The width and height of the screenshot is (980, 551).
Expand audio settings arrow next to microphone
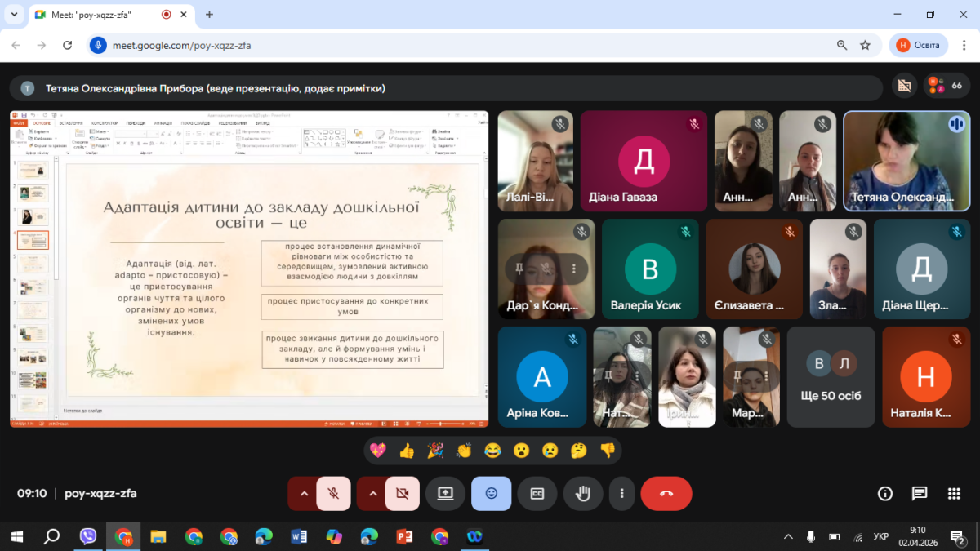pyautogui.click(x=304, y=493)
